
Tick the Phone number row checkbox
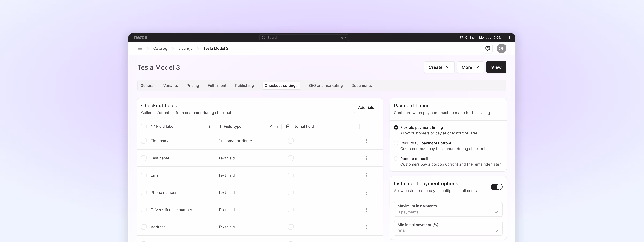(x=144, y=193)
